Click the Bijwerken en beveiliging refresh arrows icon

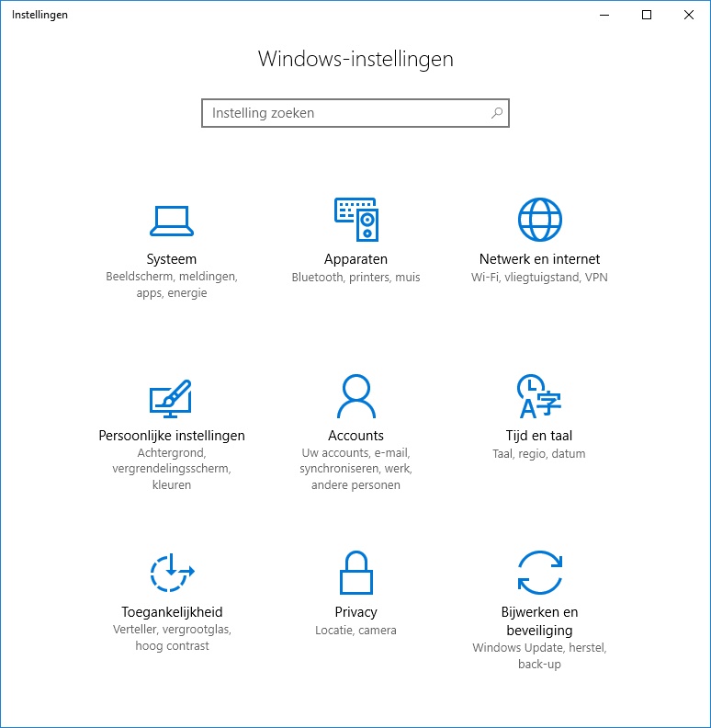click(540, 573)
